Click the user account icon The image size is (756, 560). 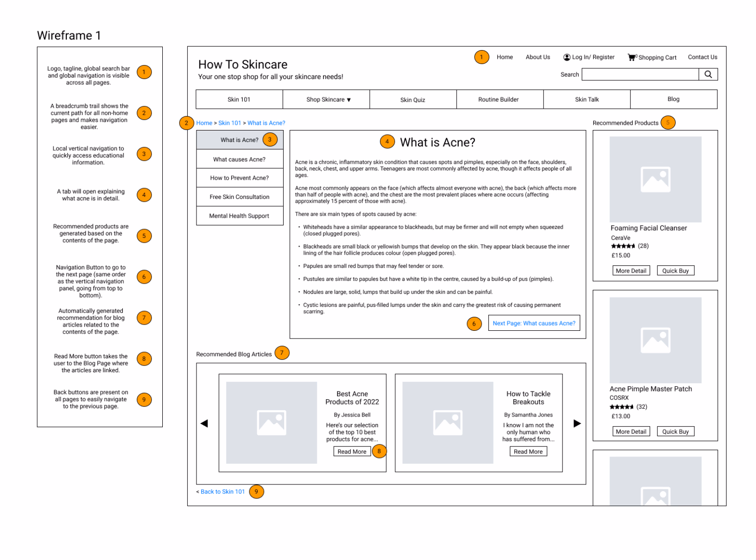click(x=567, y=57)
